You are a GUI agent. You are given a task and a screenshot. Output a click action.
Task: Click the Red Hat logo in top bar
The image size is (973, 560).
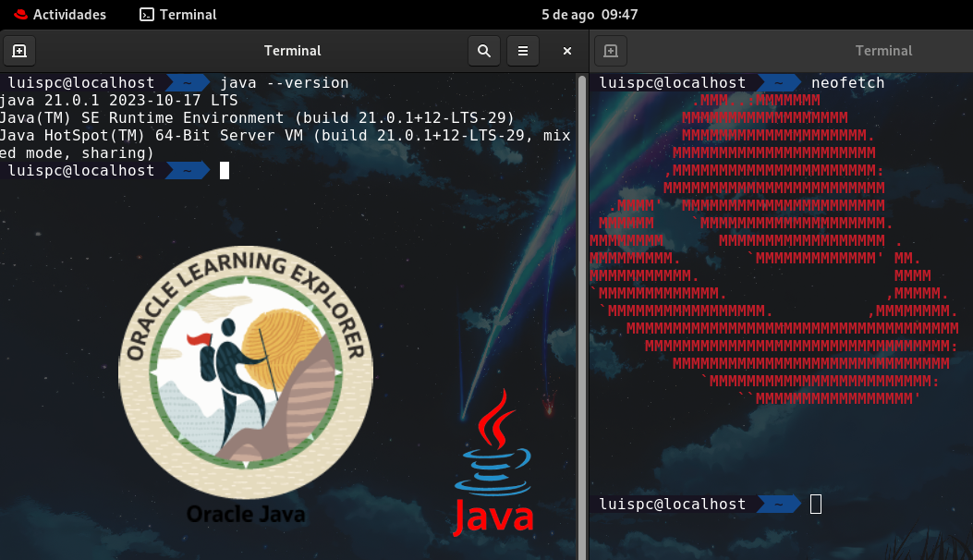(x=20, y=14)
